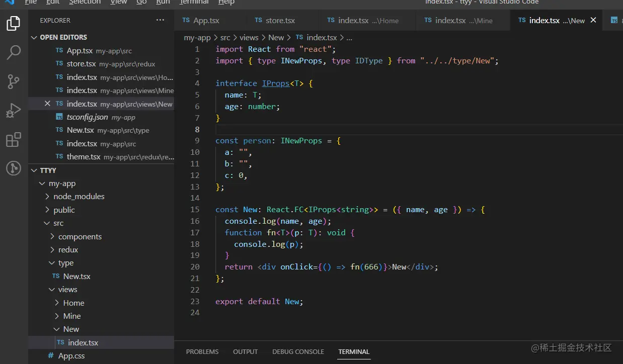Open the Search view icon

click(14, 52)
